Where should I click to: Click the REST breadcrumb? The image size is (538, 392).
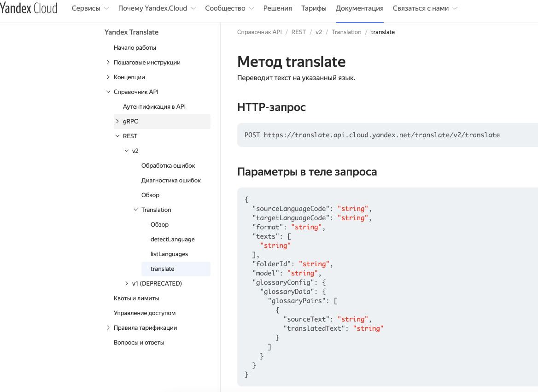[x=298, y=32]
